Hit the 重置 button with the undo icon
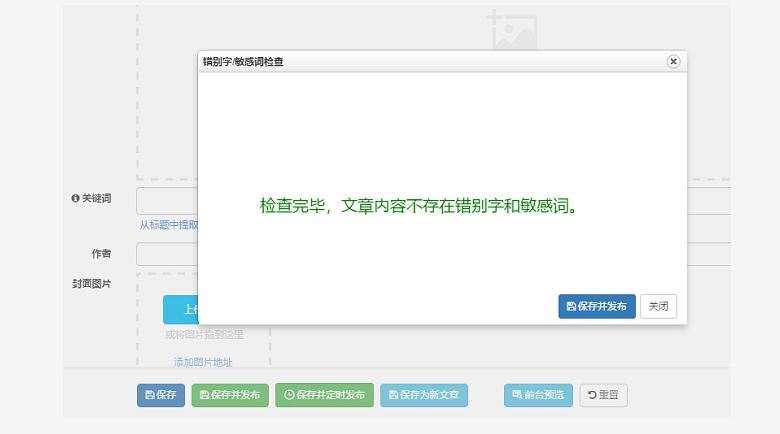This screenshot has height=434, width=780. [603, 395]
